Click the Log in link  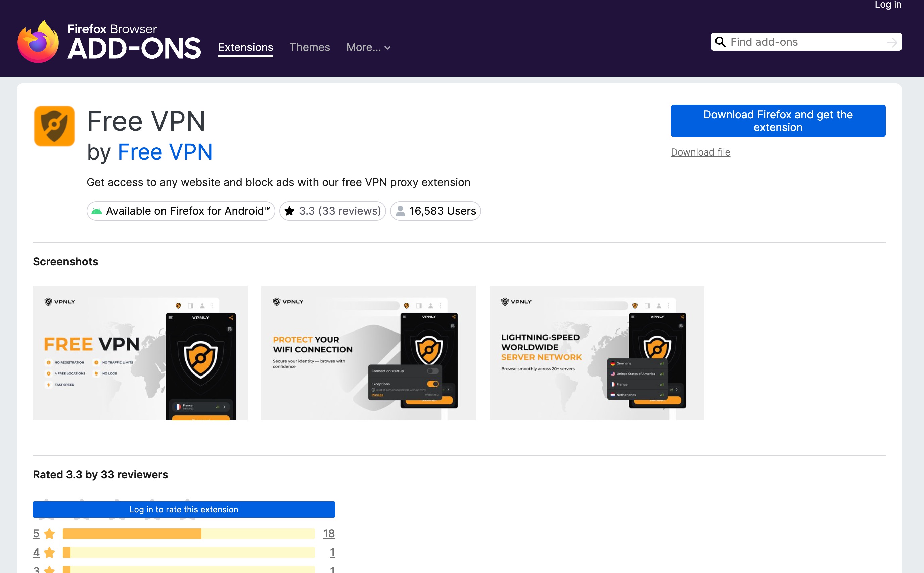888,5
